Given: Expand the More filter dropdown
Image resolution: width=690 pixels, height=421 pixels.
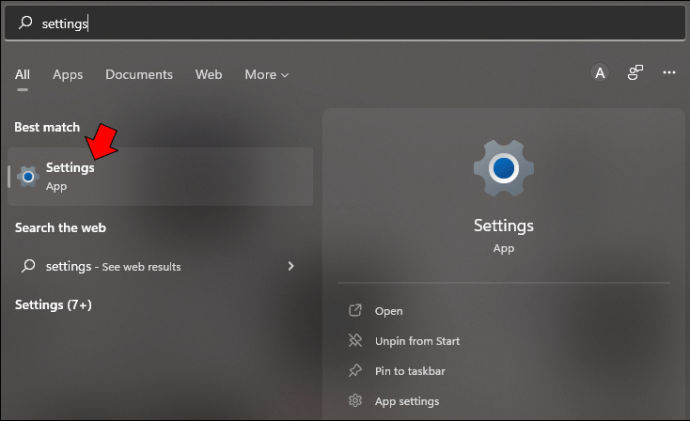Looking at the screenshot, I should tap(267, 75).
